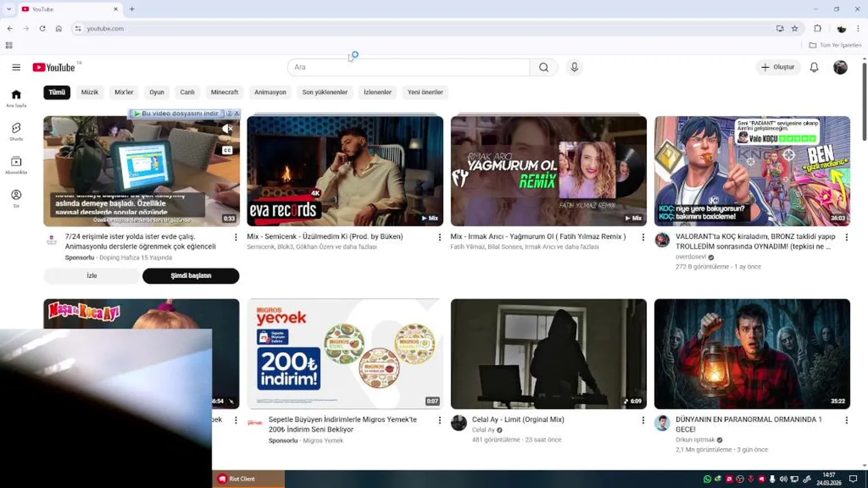Open options for paranormal forest video

[846, 420]
